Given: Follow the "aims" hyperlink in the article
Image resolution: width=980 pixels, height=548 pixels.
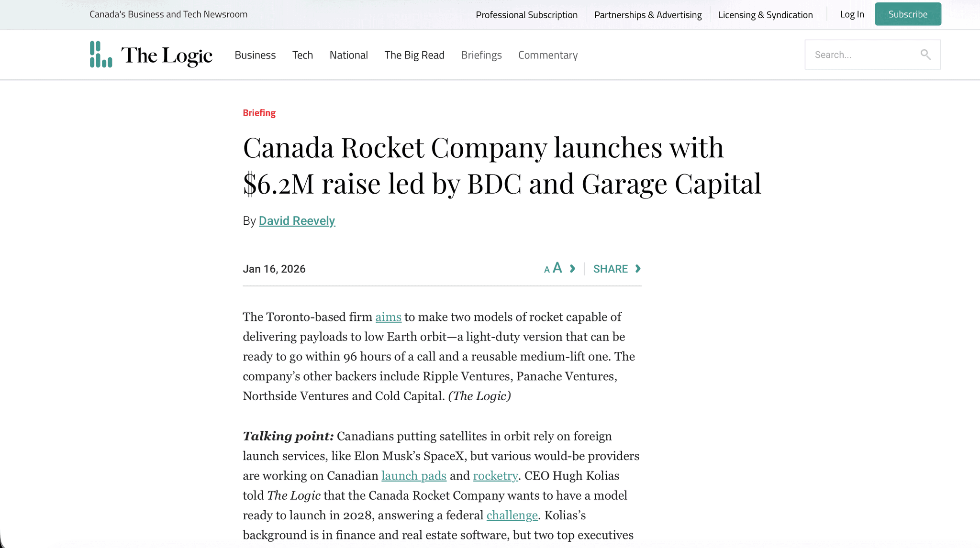Looking at the screenshot, I should (388, 317).
